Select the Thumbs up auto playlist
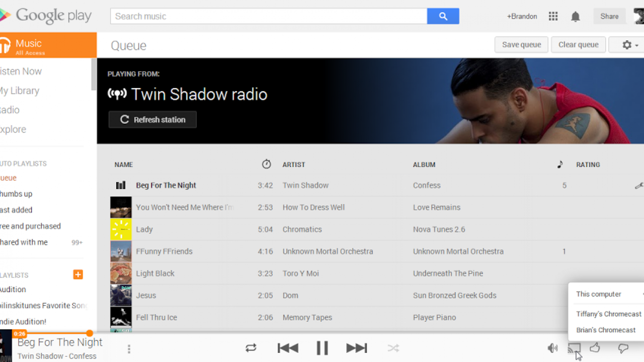644x362 pixels. click(16, 194)
